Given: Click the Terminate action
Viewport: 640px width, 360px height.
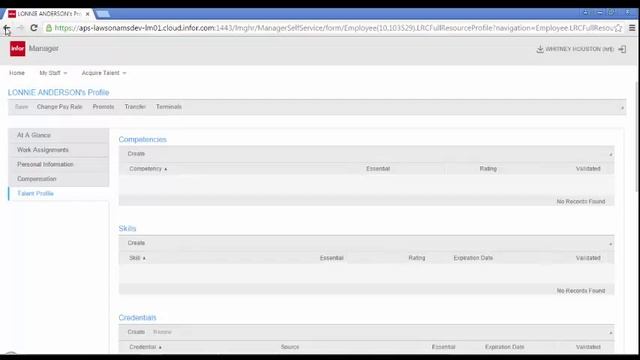Looking at the screenshot, I should pyautogui.click(x=169, y=107).
